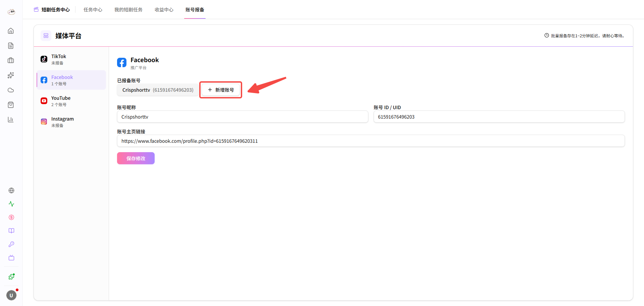Click the purple open book icon
The width and height of the screenshot is (644, 306).
[11, 231]
